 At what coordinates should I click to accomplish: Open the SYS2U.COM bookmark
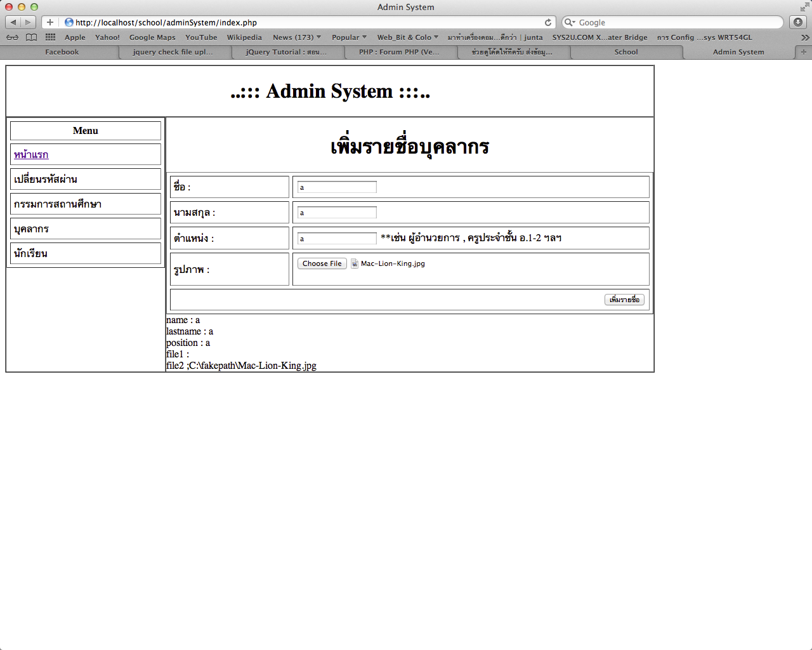[599, 37]
